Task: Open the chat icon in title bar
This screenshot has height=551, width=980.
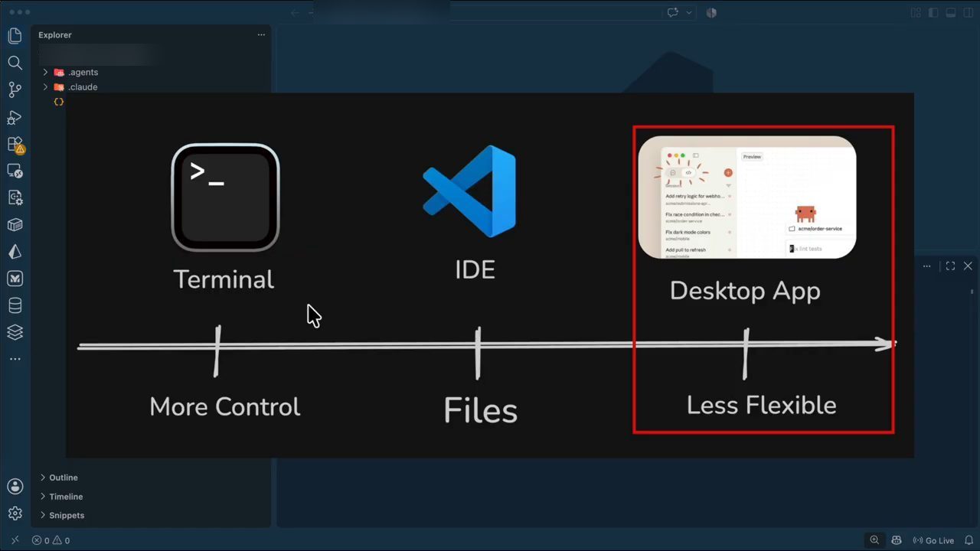Action: point(673,12)
